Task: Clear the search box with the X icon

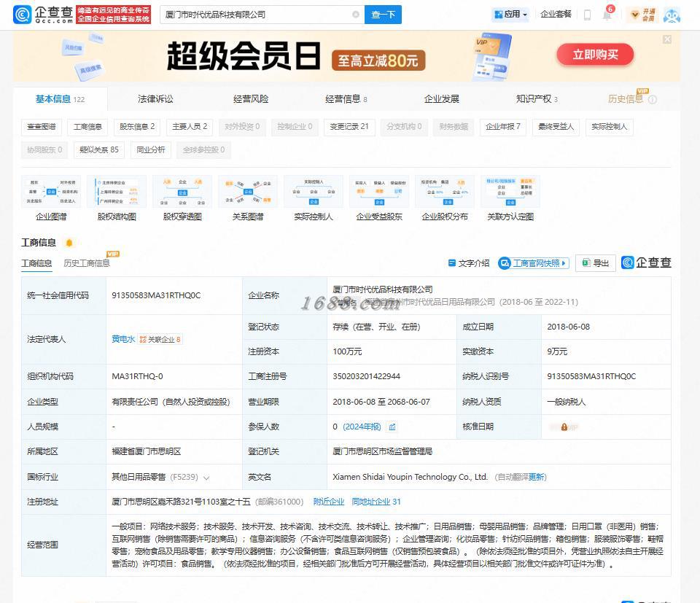Action: [356, 15]
